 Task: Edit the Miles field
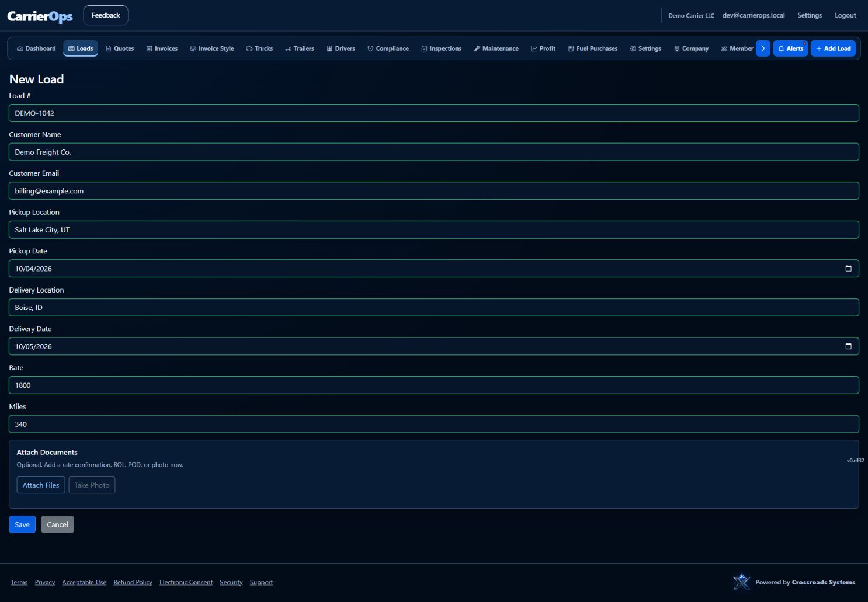tap(434, 424)
